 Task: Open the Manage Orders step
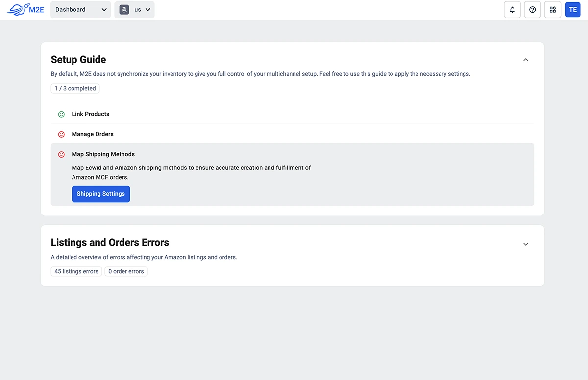93,134
